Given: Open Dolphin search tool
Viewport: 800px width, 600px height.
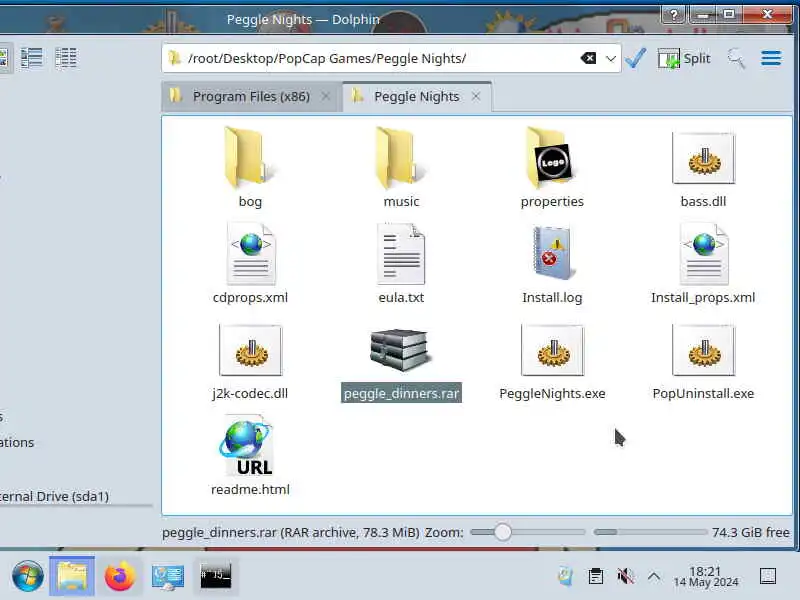Looking at the screenshot, I should click(x=736, y=58).
